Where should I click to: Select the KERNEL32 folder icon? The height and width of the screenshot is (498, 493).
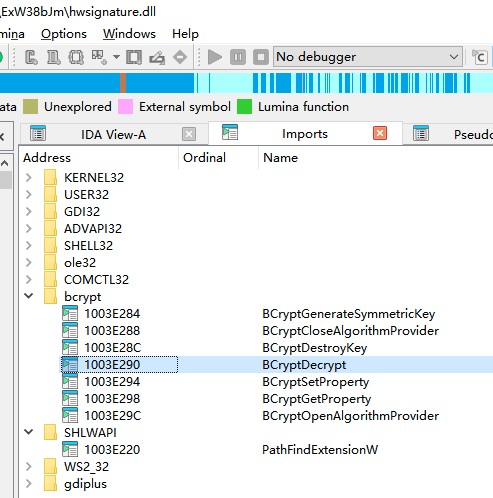50,177
